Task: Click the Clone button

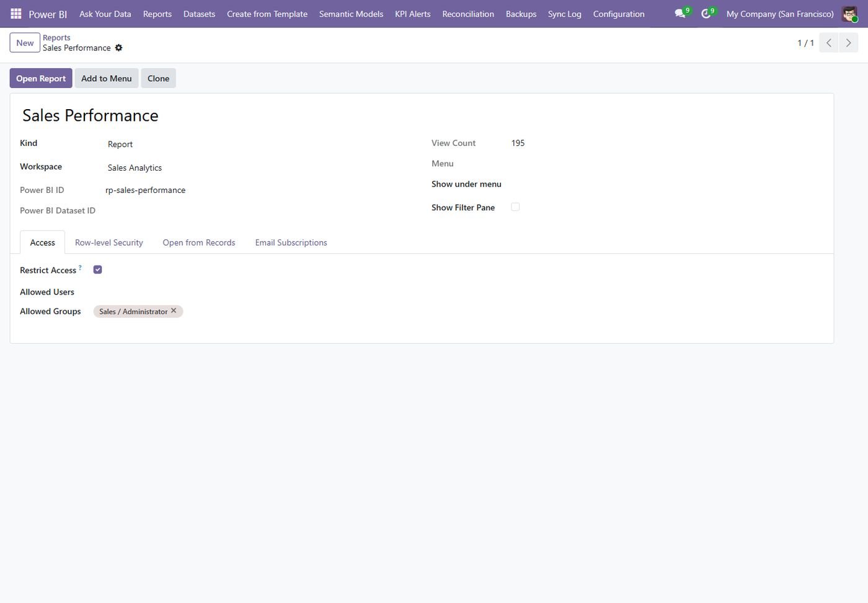Action: click(158, 78)
